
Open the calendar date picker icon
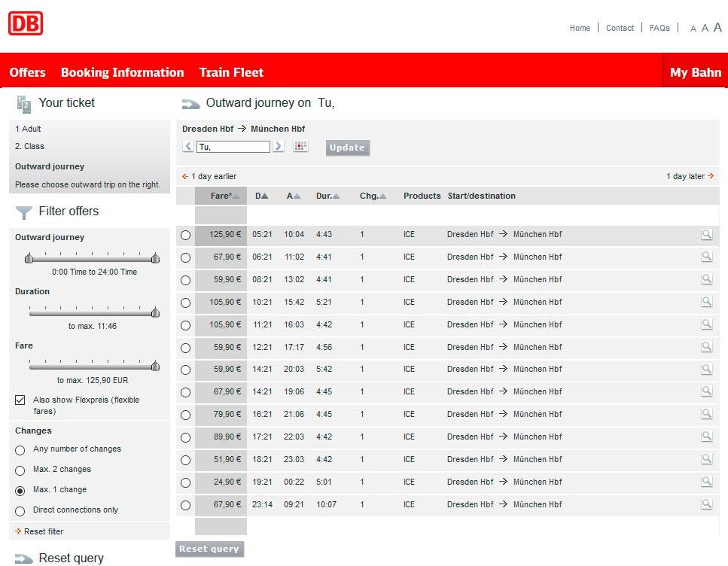coord(300,147)
